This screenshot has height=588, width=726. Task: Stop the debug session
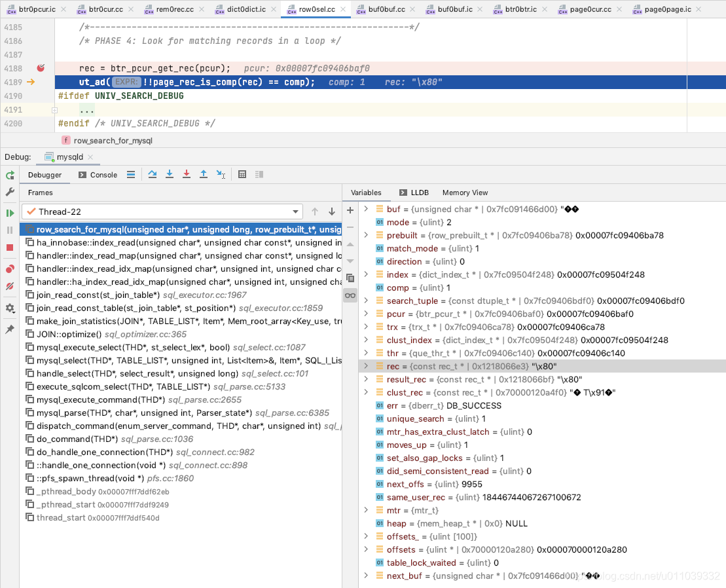(10, 248)
